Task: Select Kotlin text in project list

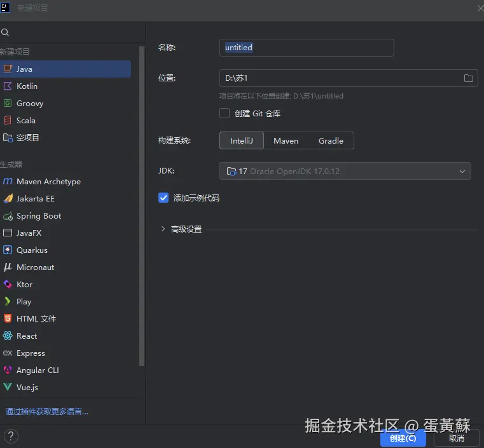Action: 27,86
